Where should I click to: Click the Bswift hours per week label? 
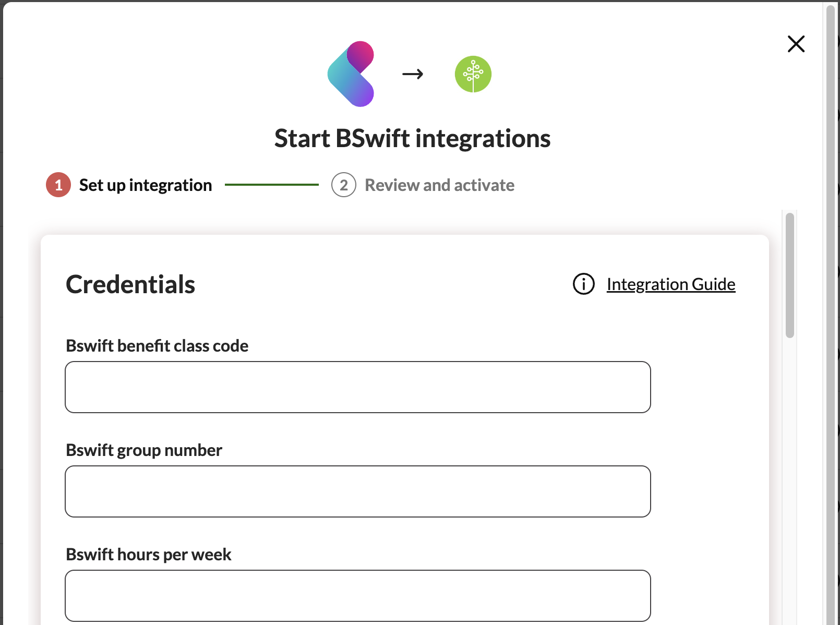[x=148, y=555]
